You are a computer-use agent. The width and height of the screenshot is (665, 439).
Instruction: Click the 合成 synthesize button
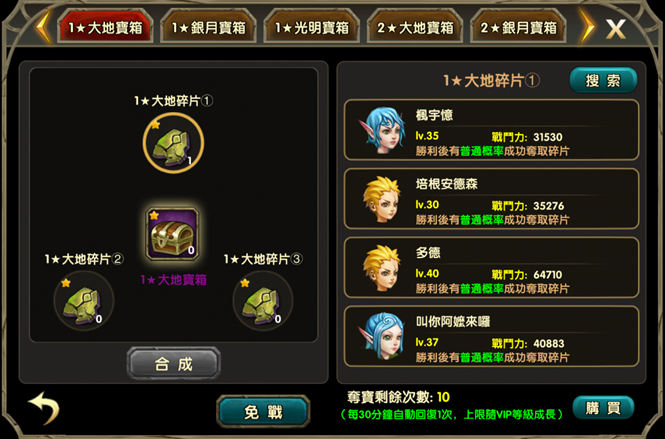pos(173,364)
